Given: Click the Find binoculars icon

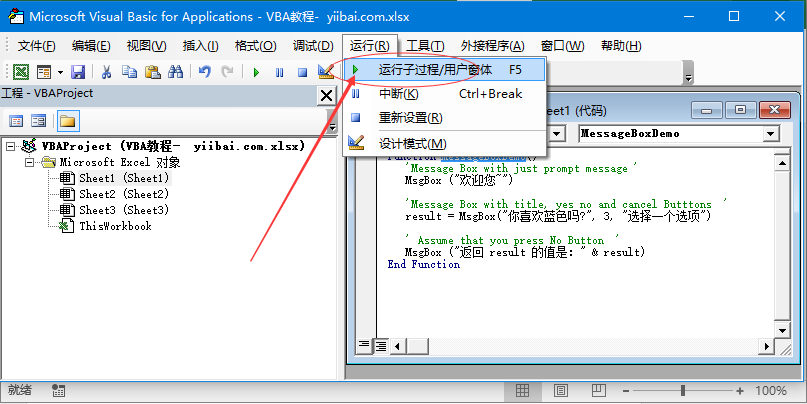Looking at the screenshot, I should pos(176,72).
